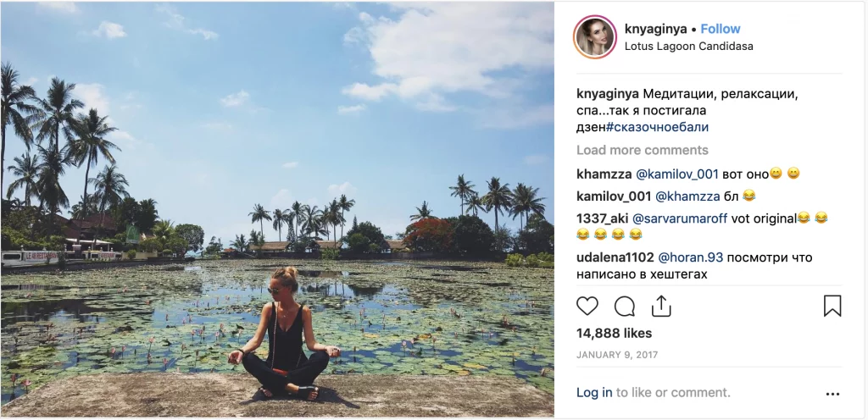Image resolution: width=868 pixels, height=420 pixels.
Task: Open the knyaginya profile picture avatar
Action: coord(595,36)
